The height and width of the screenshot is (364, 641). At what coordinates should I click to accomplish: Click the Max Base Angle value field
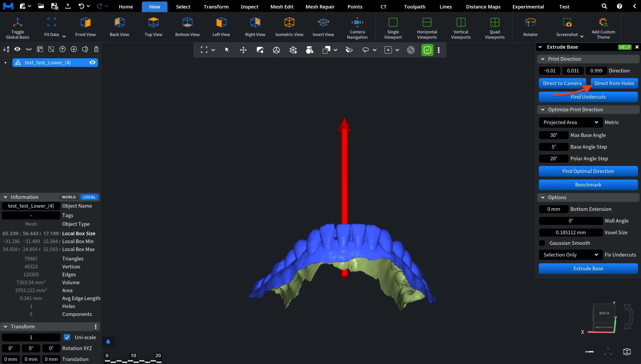tap(553, 135)
